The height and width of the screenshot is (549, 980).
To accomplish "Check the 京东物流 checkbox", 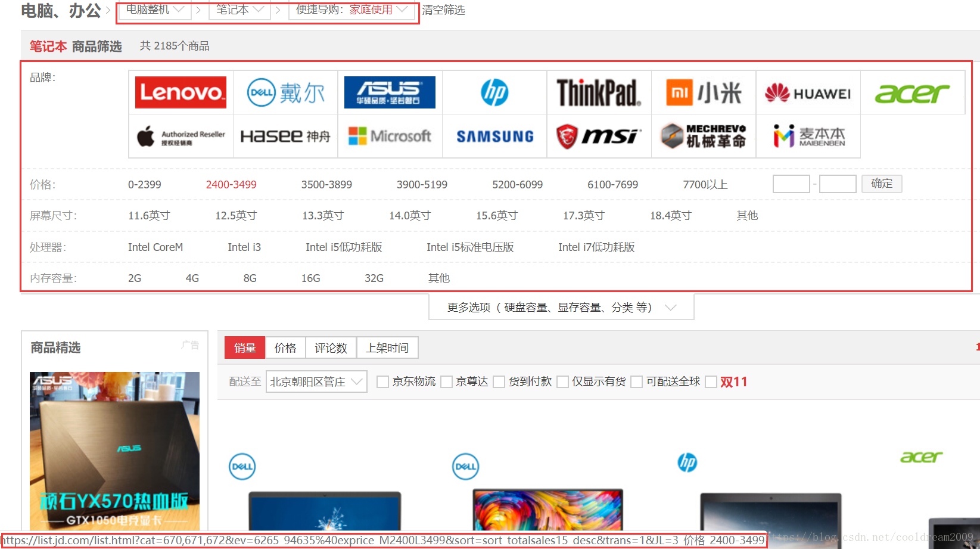I will point(383,381).
